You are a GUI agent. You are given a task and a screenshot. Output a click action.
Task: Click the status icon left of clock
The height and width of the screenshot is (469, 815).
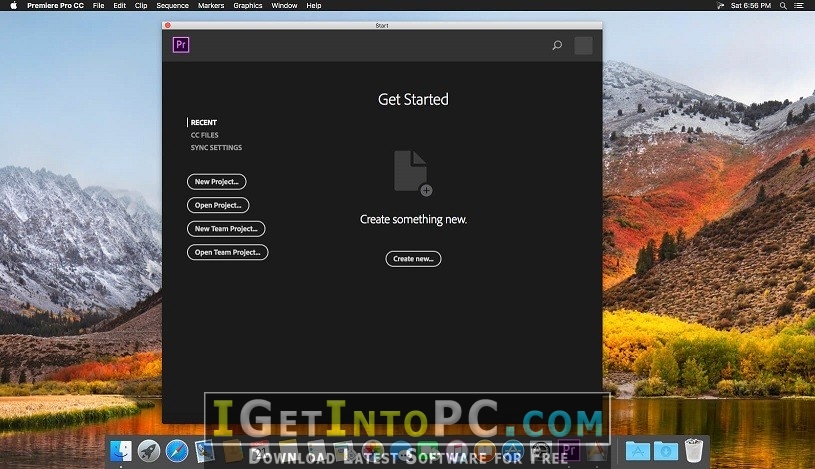(x=720, y=6)
